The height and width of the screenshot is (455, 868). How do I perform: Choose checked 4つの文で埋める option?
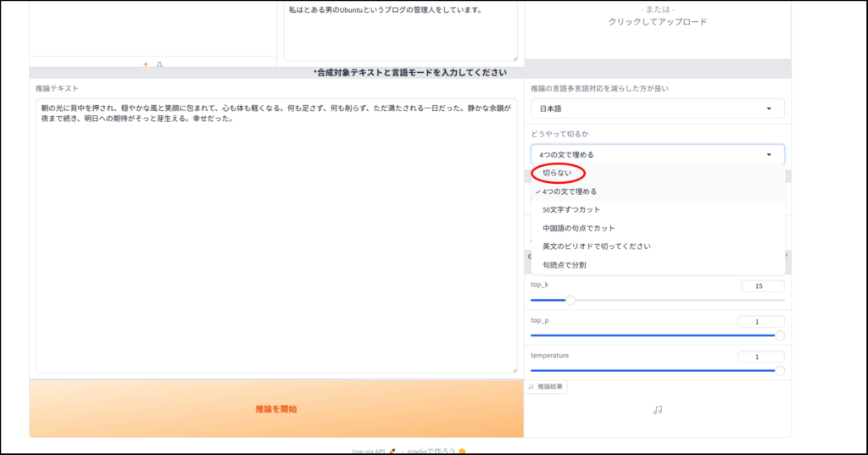pos(570,191)
